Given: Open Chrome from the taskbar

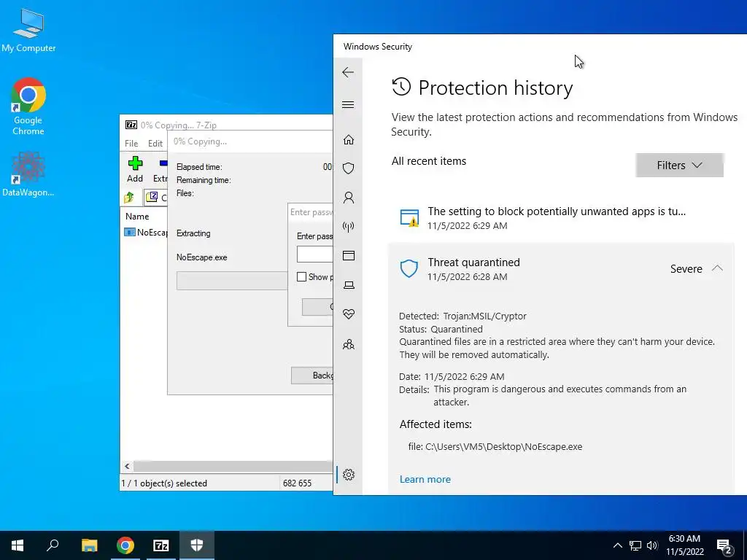Looking at the screenshot, I should coord(125,545).
